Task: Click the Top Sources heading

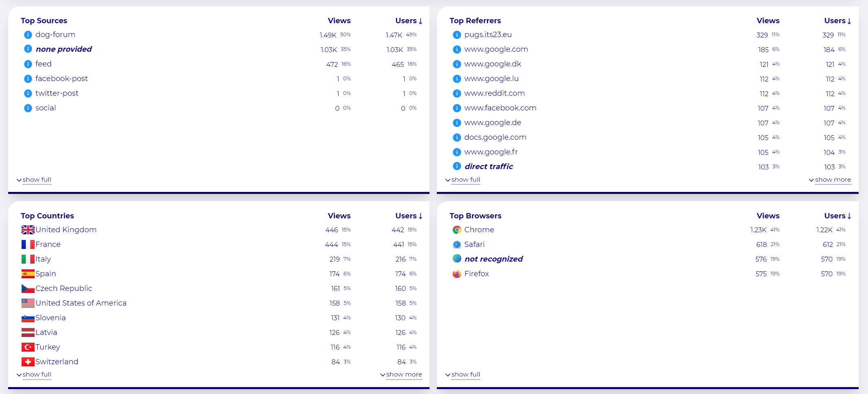Action: (44, 21)
